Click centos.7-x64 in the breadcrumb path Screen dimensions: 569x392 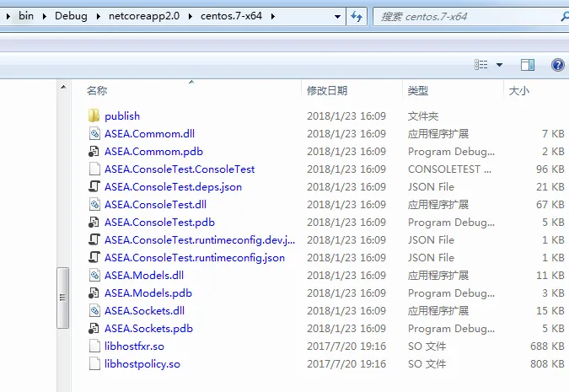tap(231, 16)
